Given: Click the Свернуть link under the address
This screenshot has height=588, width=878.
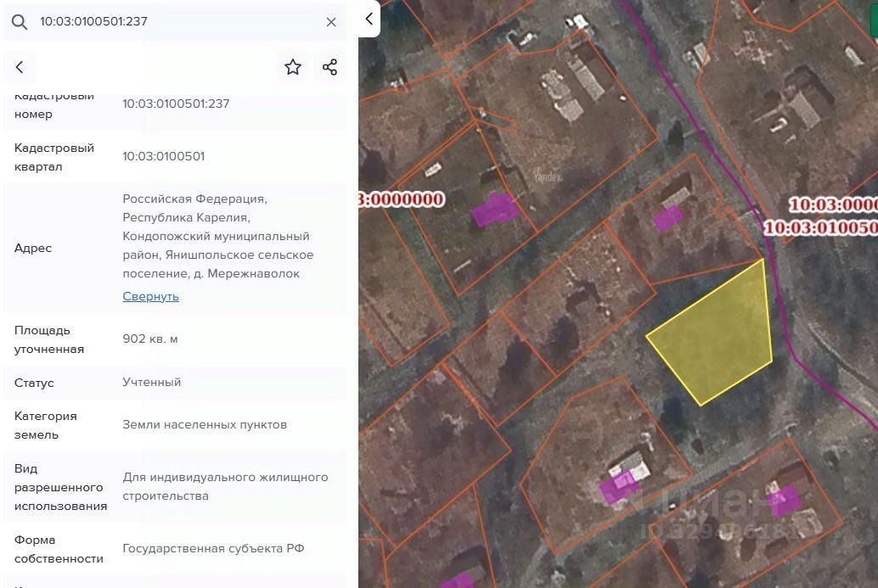Looking at the screenshot, I should pyautogui.click(x=150, y=296).
